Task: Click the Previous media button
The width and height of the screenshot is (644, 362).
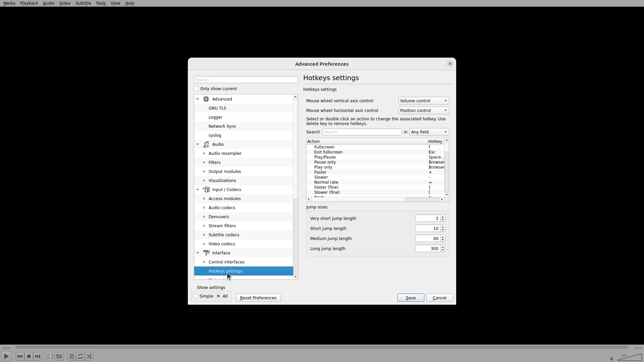Action: [x=20, y=356]
